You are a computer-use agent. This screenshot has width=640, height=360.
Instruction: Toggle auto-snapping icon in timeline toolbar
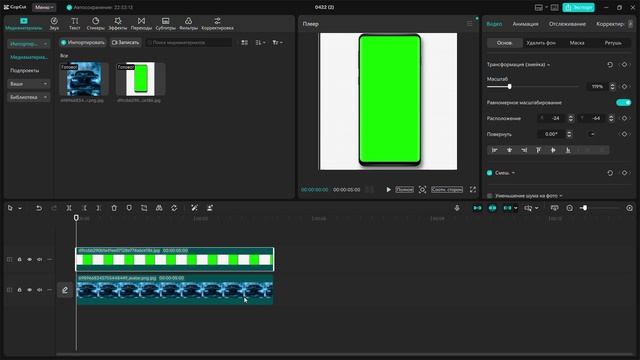pos(492,208)
